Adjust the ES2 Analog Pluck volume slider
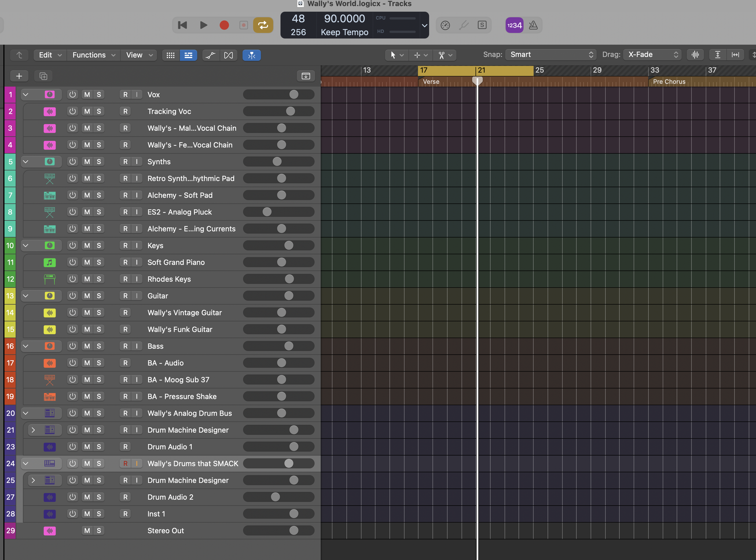 click(x=267, y=212)
